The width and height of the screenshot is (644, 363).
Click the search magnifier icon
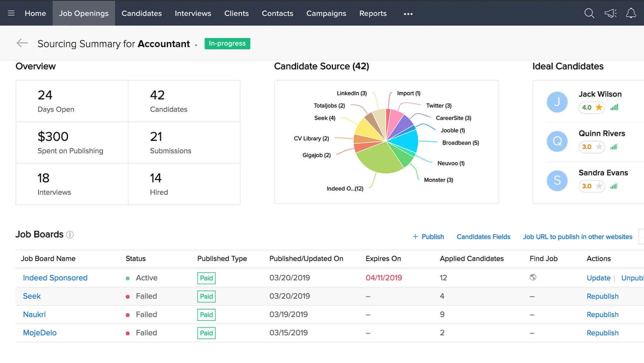[x=589, y=13]
